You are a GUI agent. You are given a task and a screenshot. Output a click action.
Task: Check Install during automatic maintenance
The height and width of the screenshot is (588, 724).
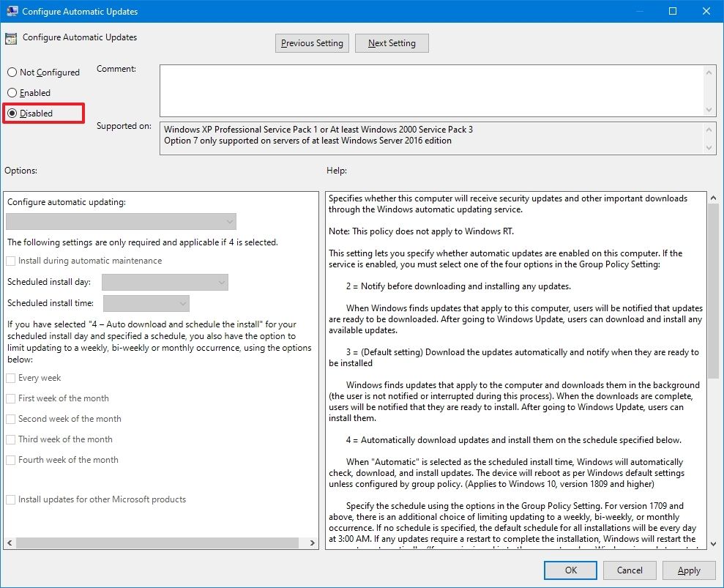11,260
